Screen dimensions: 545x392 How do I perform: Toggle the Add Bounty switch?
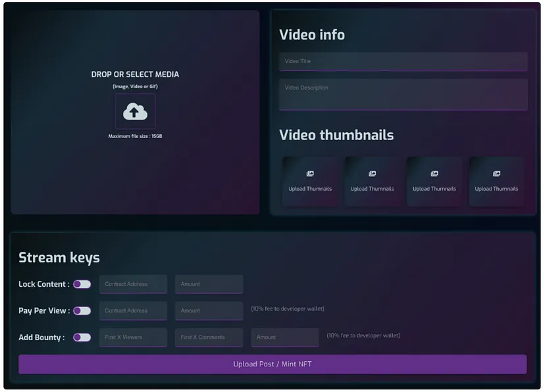[x=82, y=337]
